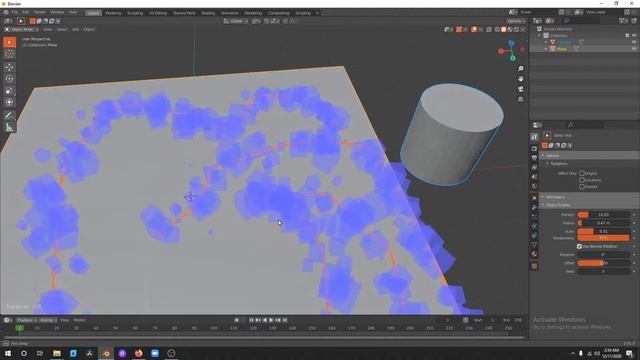The width and height of the screenshot is (640, 360).
Task: Jump to the first frame in timeline
Action: click(251, 320)
